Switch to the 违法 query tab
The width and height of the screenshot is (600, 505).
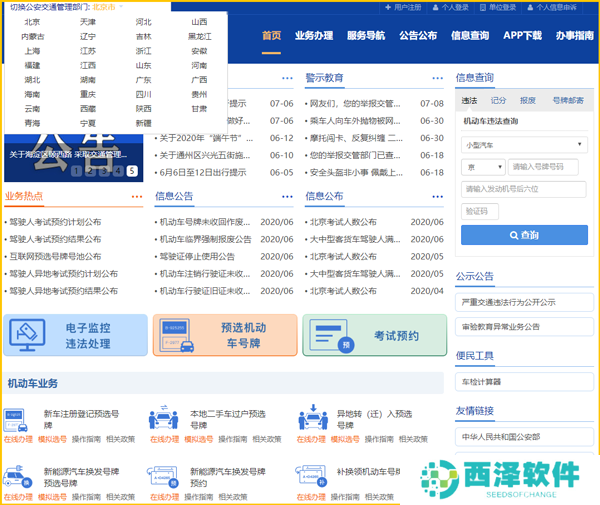point(469,101)
